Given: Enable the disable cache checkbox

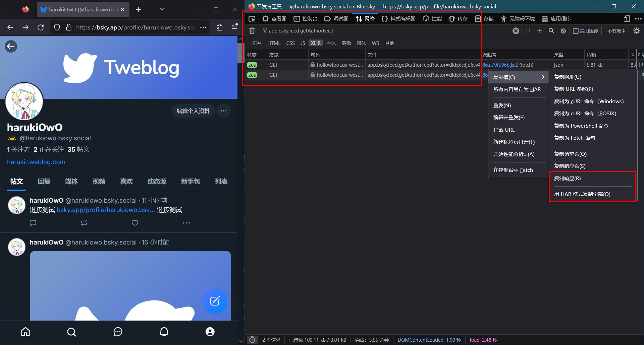Looking at the screenshot, I should coord(576,31).
